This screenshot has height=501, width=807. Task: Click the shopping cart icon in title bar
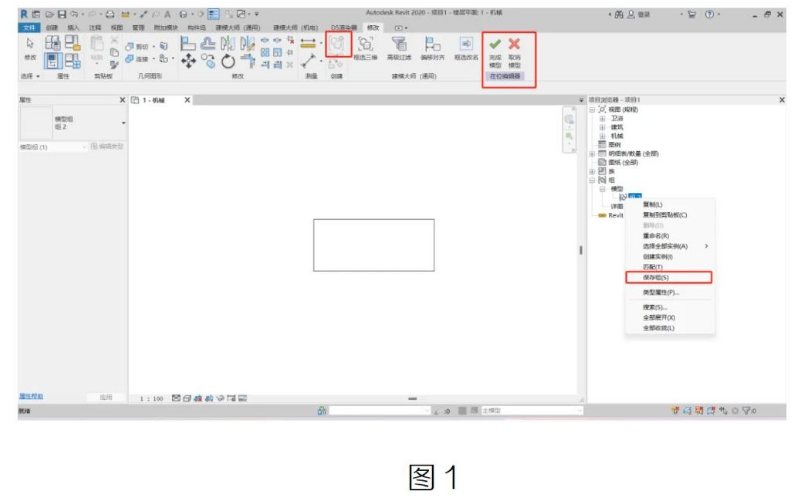692,14
